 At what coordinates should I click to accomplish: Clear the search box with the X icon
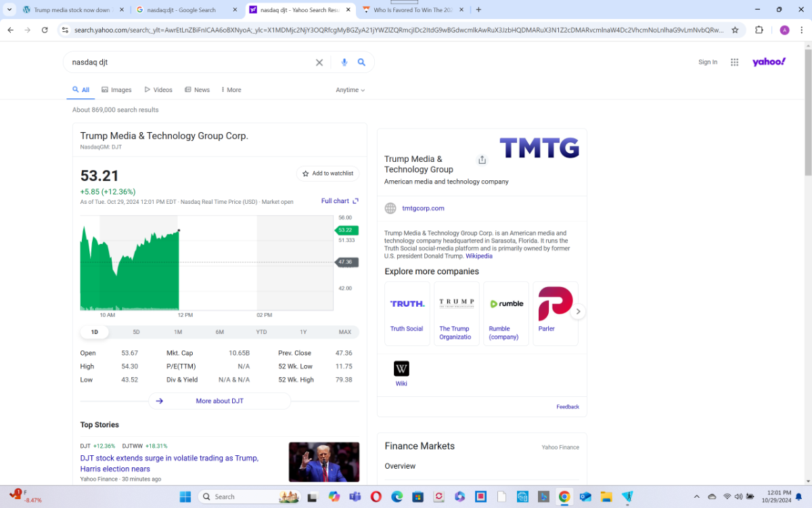tap(319, 62)
